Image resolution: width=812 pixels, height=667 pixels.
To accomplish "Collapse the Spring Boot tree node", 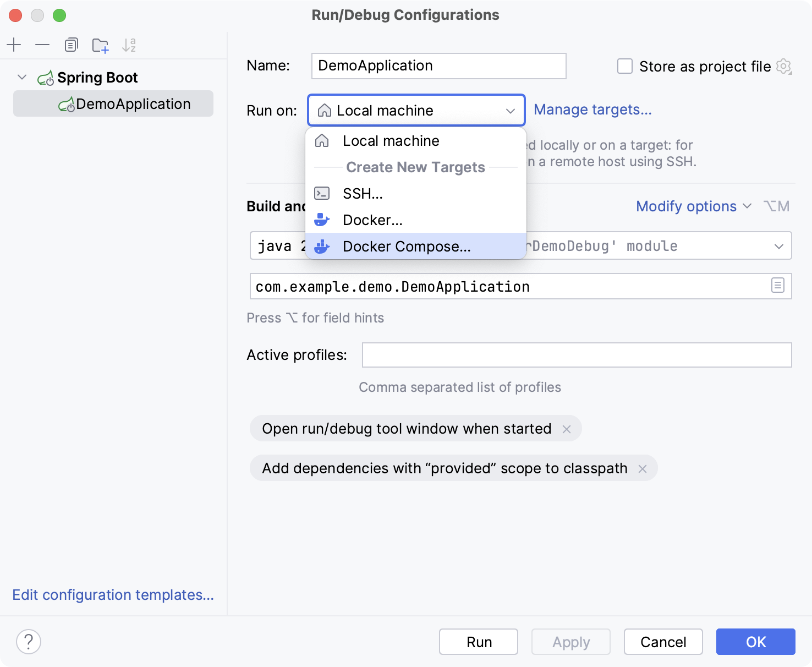I will tap(22, 77).
